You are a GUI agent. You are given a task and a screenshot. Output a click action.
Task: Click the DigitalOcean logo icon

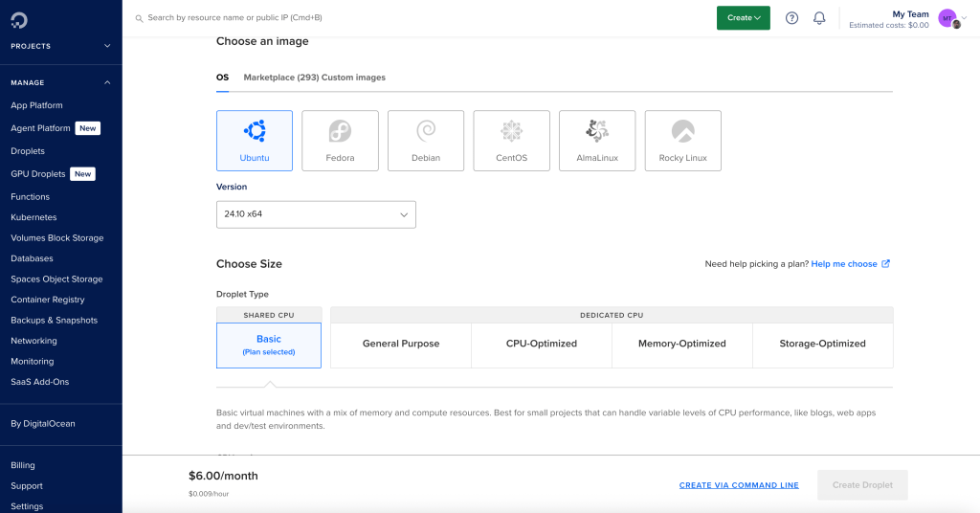click(19, 18)
